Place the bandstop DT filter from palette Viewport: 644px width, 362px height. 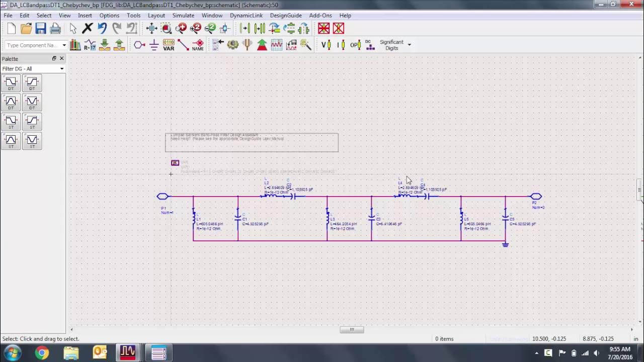tap(32, 102)
